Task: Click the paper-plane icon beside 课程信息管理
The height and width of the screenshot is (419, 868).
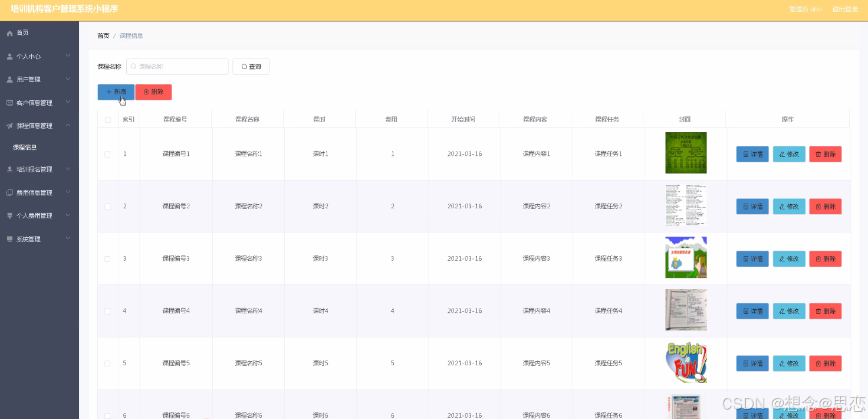Action: click(9, 126)
